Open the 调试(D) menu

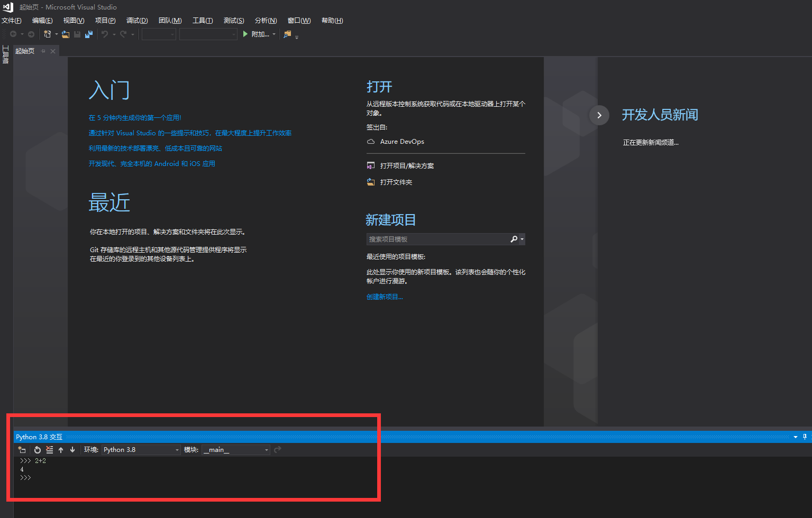137,21
